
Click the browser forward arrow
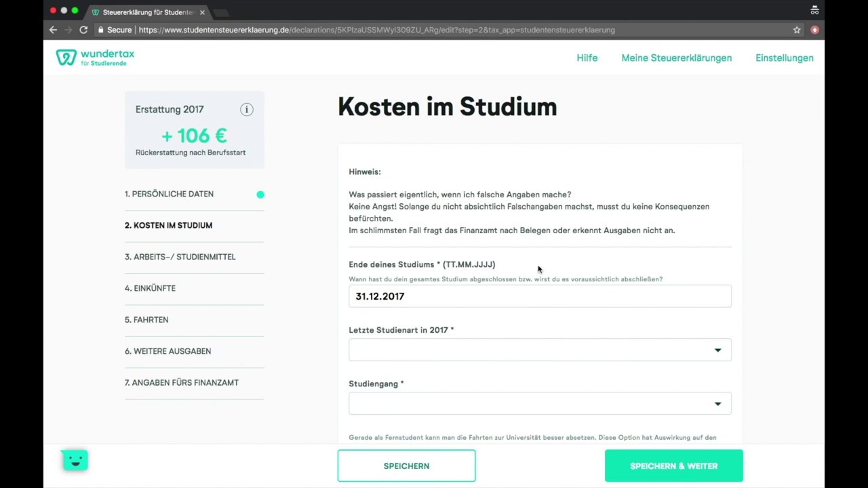coord(68,30)
